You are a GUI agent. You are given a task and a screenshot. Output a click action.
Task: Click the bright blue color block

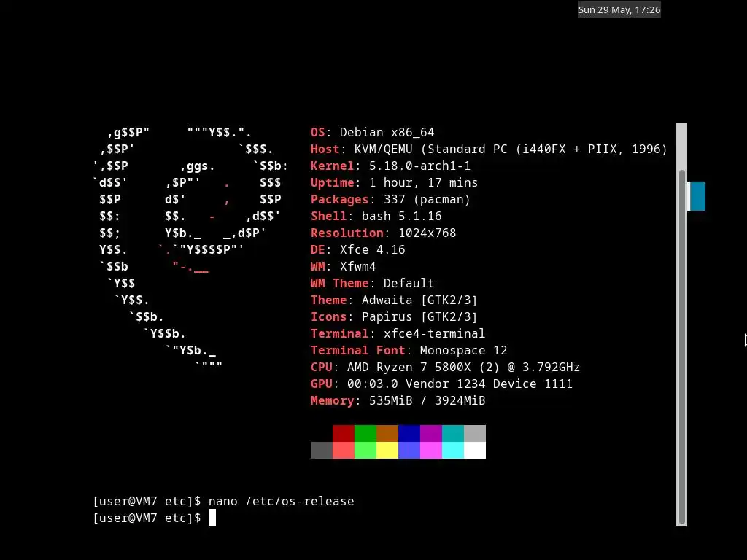[x=409, y=450]
